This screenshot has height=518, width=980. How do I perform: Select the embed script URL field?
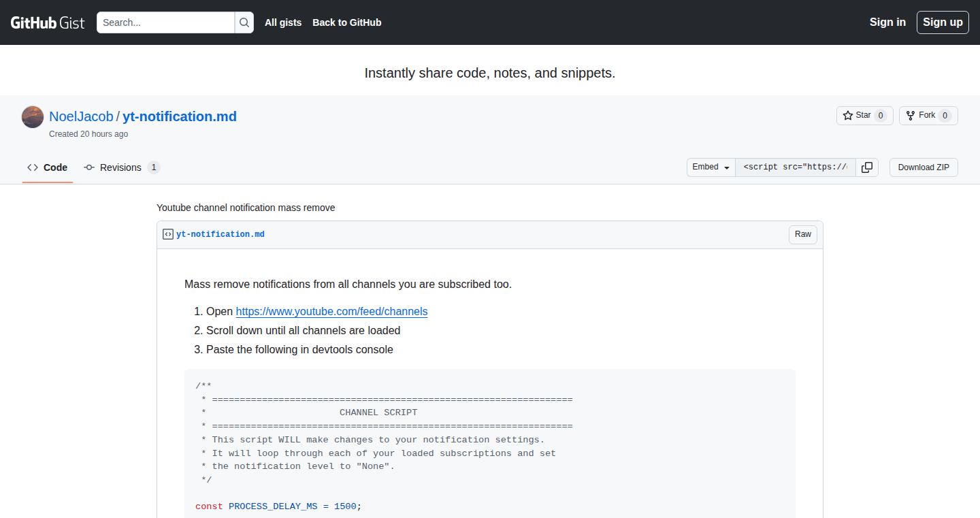(x=796, y=167)
